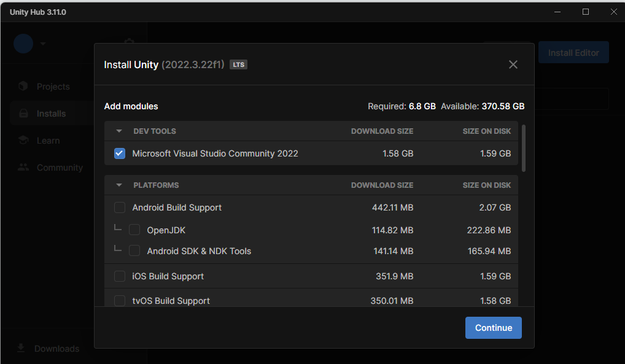Click the tvOS Build Support label
Screen dimensions: 625x364
point(171,301)
